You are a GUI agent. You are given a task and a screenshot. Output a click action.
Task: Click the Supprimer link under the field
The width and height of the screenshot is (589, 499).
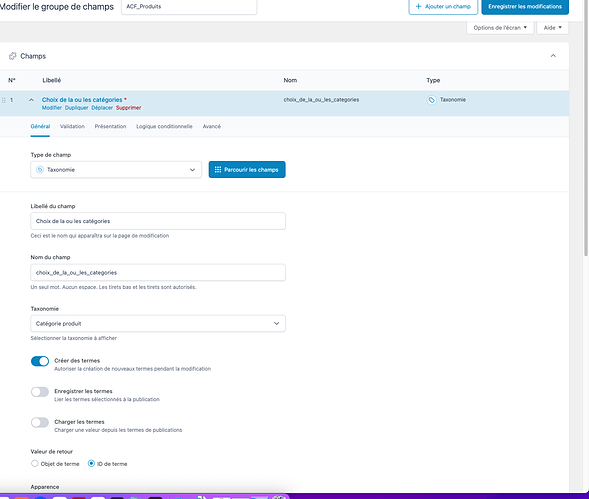click(128, 108)
